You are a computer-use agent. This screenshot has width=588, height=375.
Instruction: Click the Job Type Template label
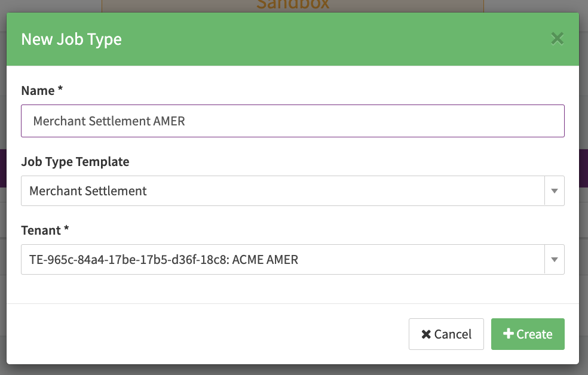(75, 162)
